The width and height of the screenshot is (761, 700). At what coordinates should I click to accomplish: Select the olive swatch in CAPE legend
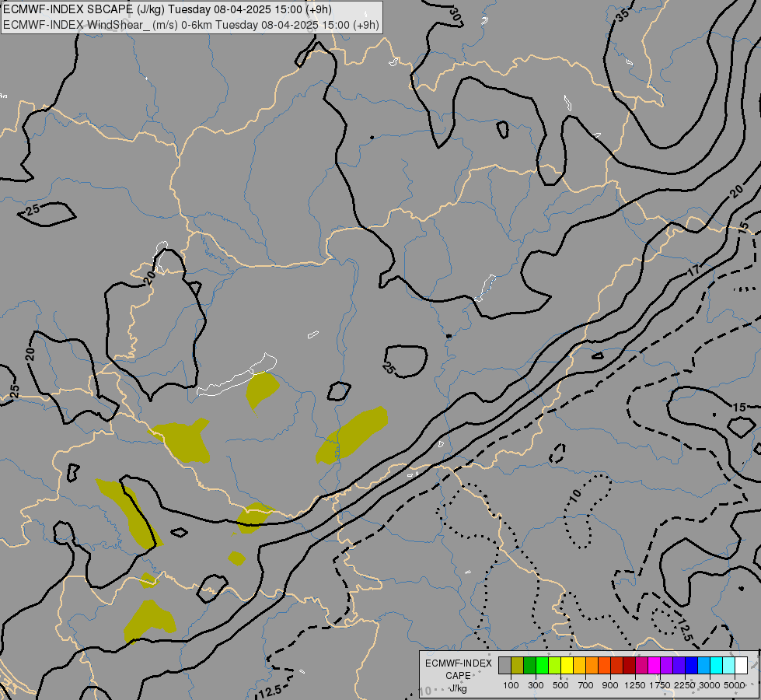(x=518, y=666)
